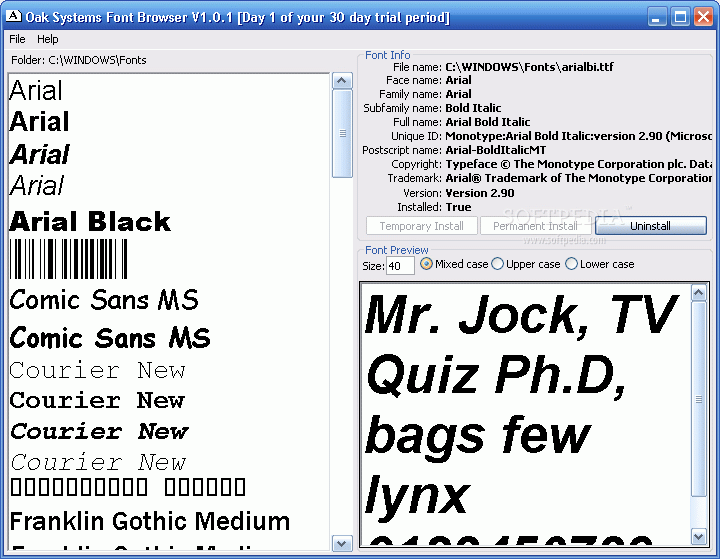Click the preview pane scrollbar thumb
This screenshot has height=559, width=720.
coord(698,399)
